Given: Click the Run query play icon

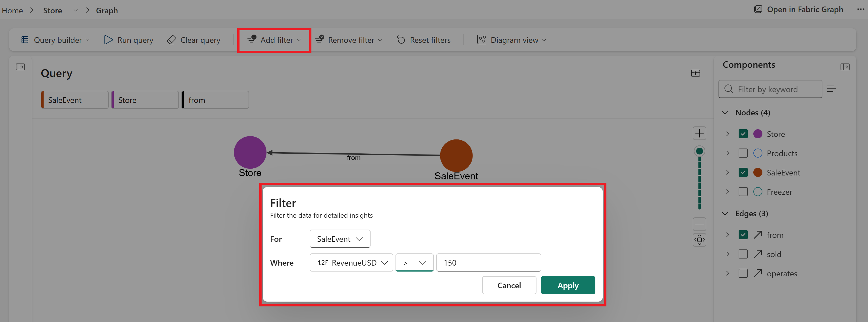Looking at the screenshot, I should coord(108,40).
